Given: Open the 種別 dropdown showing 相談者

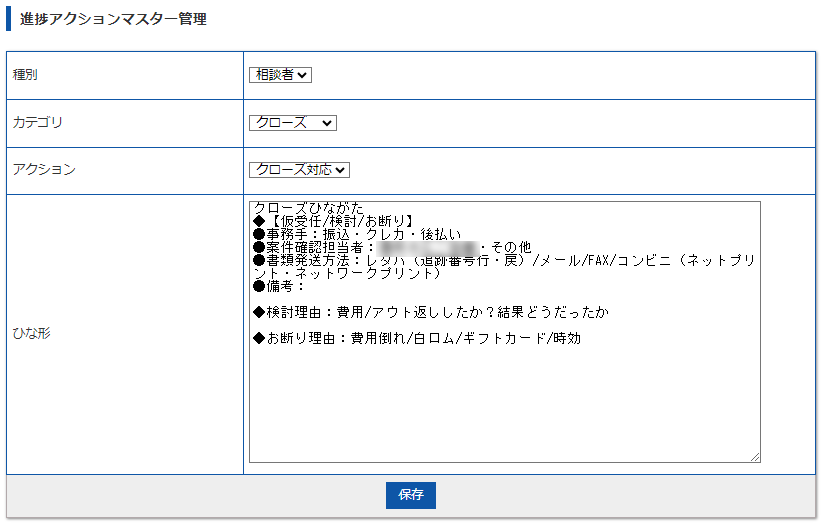Looking at the screenshot, I should [280, 75].
